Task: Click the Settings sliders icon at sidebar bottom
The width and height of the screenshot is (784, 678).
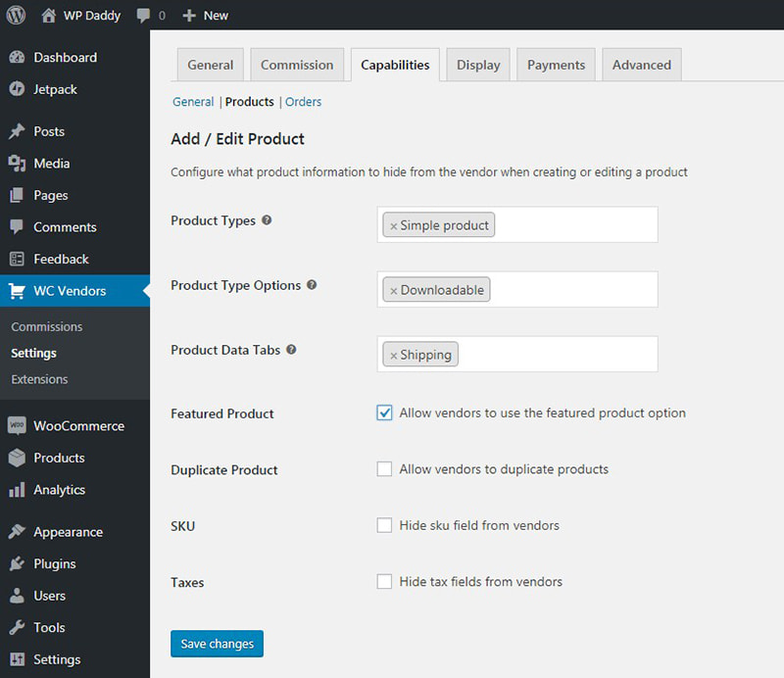Action: (17, 659)
